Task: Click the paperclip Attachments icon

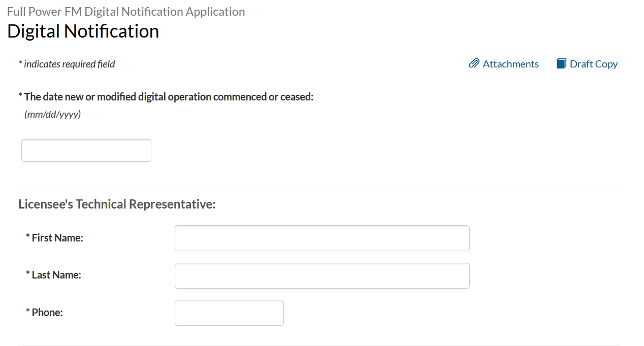Action: pos(473,63)
